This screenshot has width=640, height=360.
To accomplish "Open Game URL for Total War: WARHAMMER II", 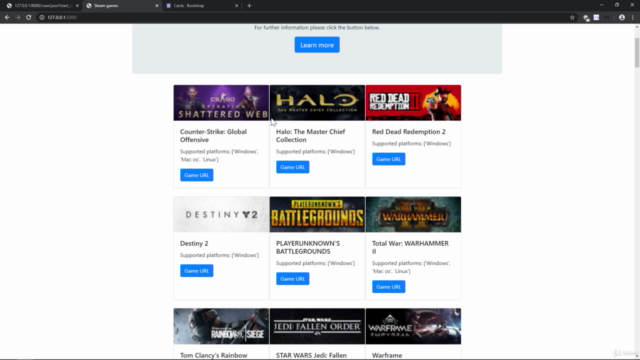I will (389, 287).
